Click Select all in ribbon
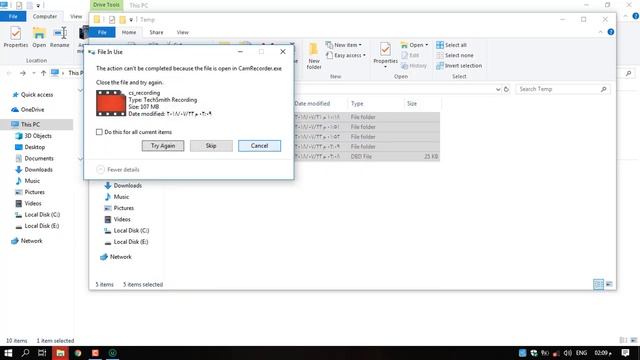Screen dimensions: 640x360 tap(451, 45)
